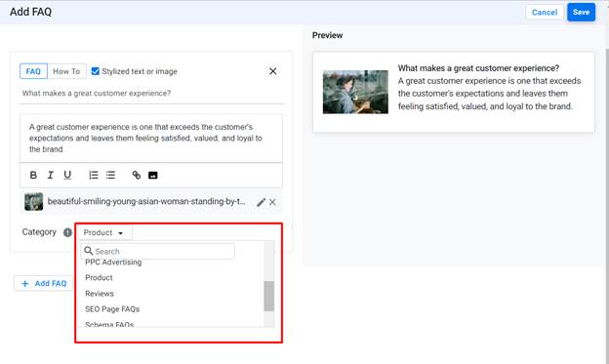
Task: Click the Save button
Action: [x=581, y=12]
